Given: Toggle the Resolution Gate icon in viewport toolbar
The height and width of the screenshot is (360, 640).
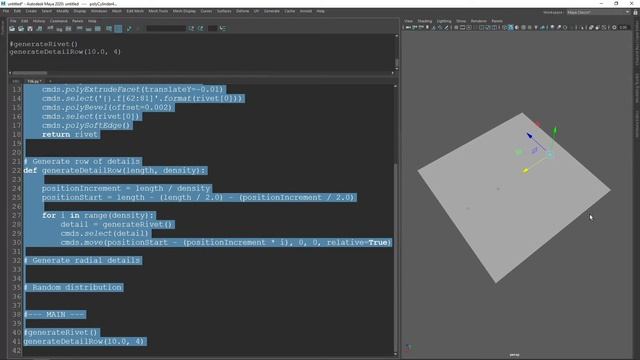Looking at the screenshot, I should click(469, 27).
